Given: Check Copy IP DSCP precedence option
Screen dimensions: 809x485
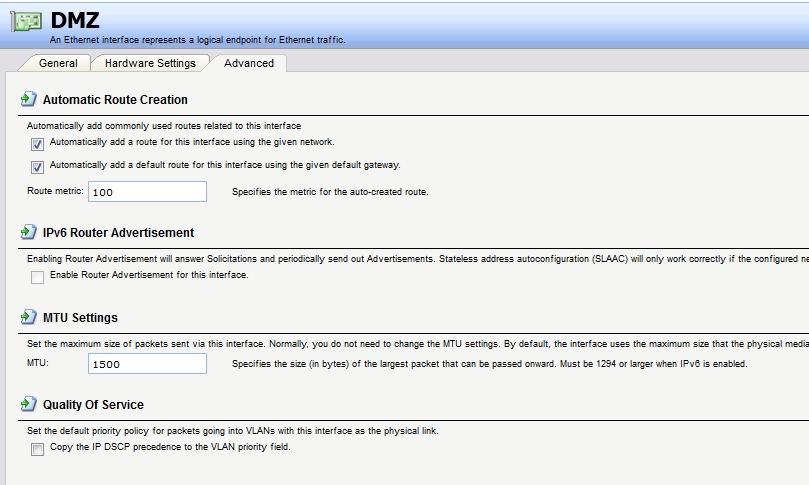Looking at the screenshot, I should [38, 448].
